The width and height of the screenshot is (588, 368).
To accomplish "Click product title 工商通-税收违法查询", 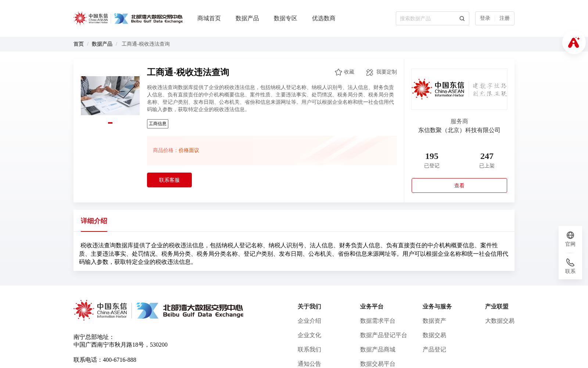I will pyautogui.click(x=188, y=72).
